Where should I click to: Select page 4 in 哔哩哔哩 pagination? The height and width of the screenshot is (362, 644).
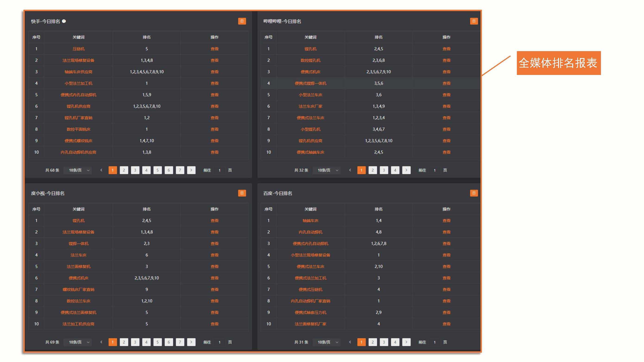pos(395,170)
